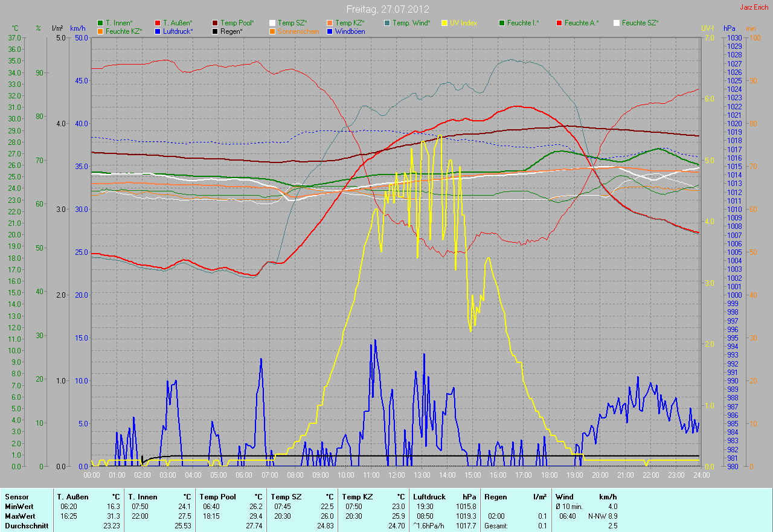Image resolution: width=773 pixels, height=532 pixels.
Task: Select the 'Sonnenschein' legend label
Action: [298, 31]
